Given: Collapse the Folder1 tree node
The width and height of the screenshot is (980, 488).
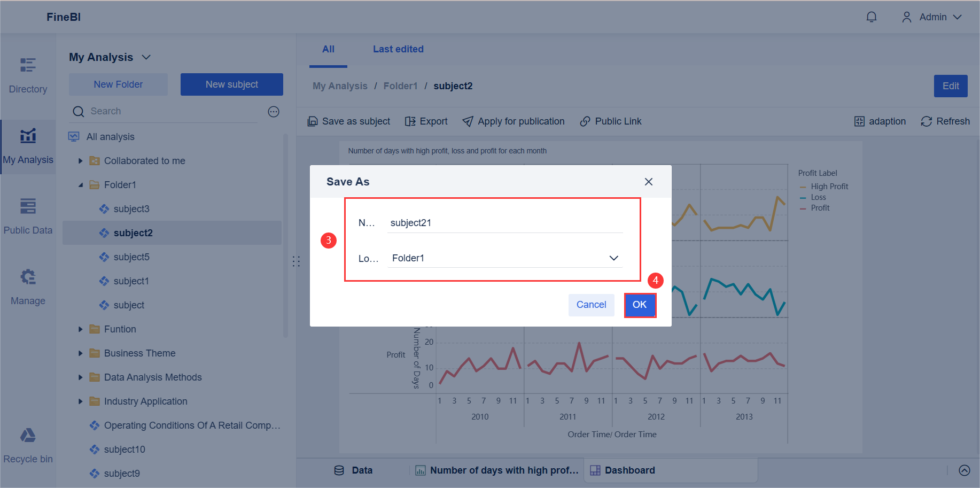Looking at the screenshot, I should [81, 185].
